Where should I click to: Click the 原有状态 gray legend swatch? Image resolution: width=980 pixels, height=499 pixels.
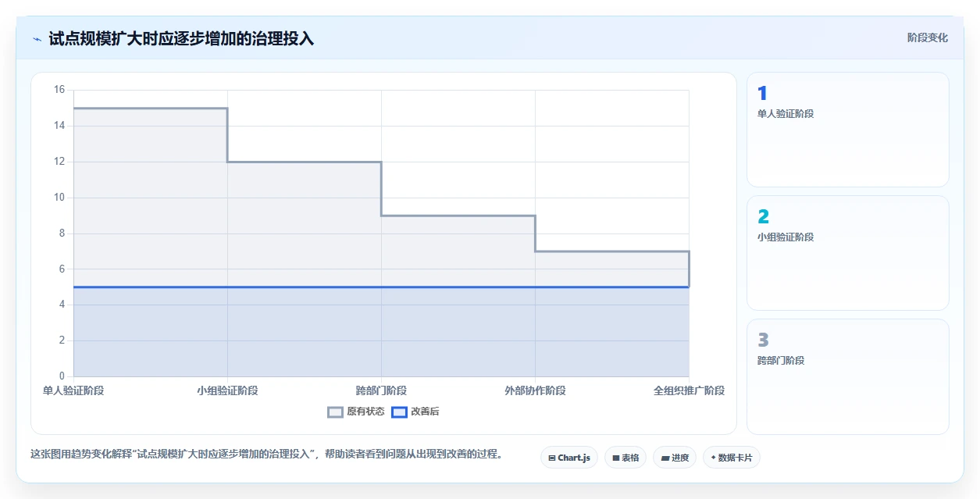tap(335, 412)
